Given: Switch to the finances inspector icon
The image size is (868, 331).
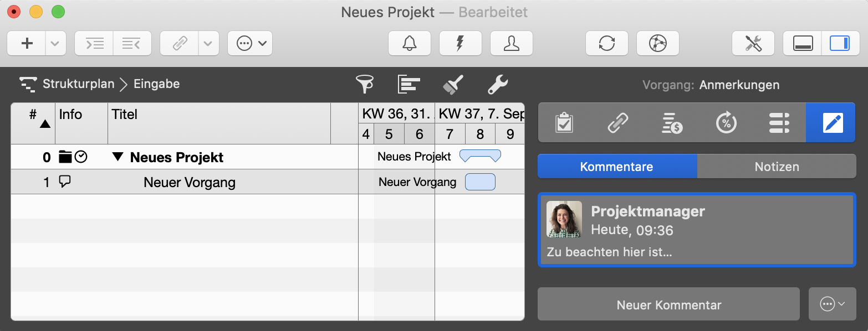Looking at the screenshot, I should (672, 122).
